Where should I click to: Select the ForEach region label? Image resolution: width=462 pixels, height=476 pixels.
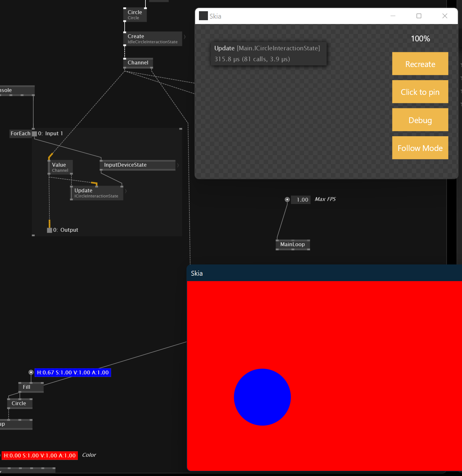[x=21, y=133]
